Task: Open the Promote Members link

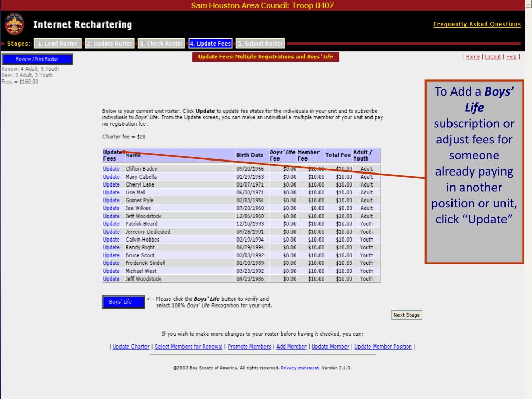Action: 249,347
